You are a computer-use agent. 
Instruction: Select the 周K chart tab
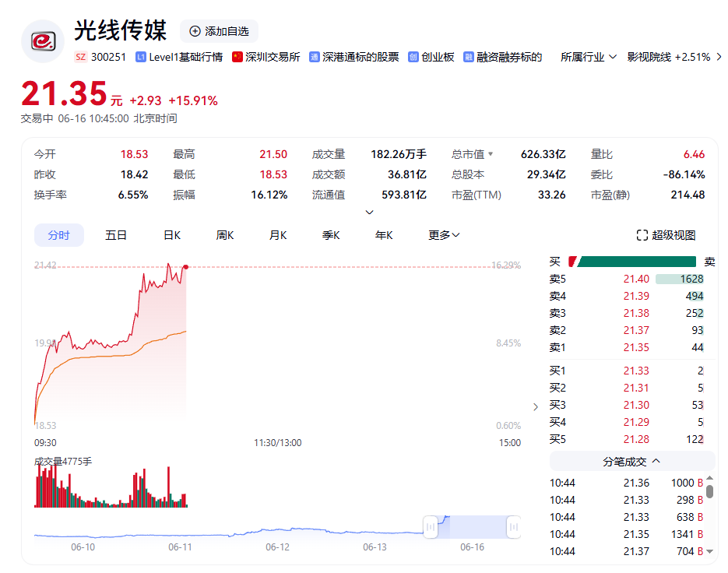tap(225, 235)
